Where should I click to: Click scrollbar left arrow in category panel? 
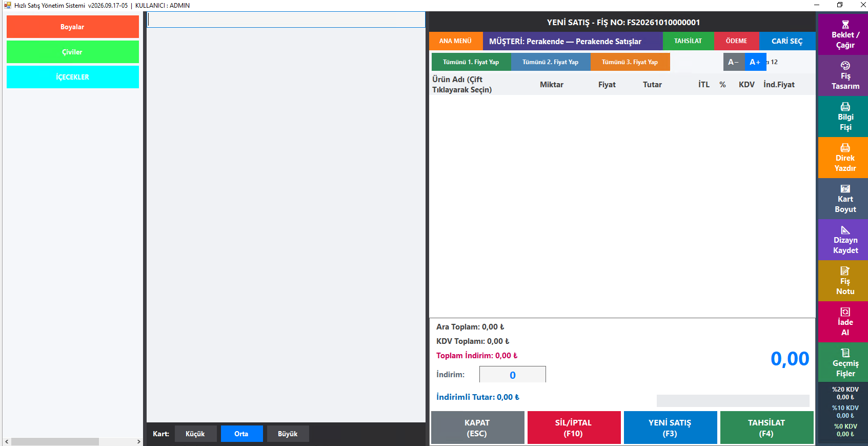click(x=7, y=441)
